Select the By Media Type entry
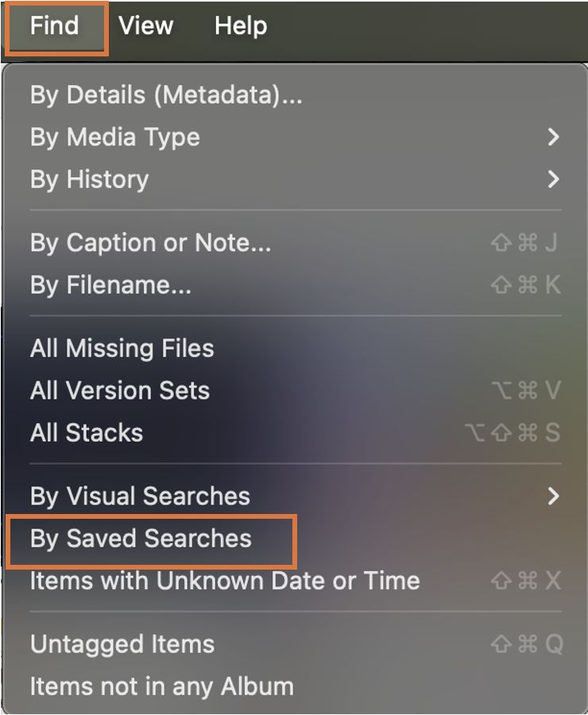Viewport: 588px width, 715px height. click(x=115, y=137)
